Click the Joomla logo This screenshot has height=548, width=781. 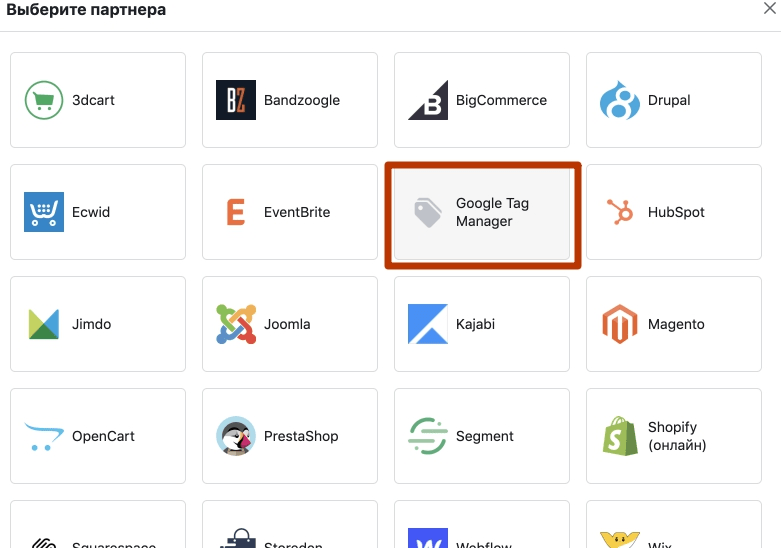pos(236,324)
